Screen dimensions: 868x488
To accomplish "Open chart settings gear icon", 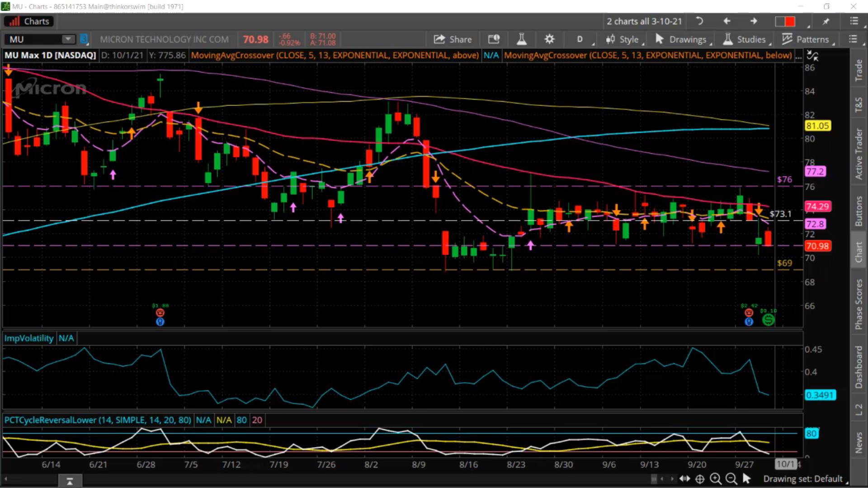I will coord(549,39).
